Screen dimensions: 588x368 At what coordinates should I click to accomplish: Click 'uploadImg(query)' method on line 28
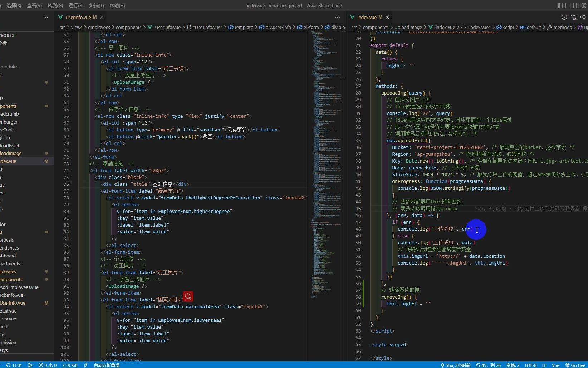(x=403, y=93)
